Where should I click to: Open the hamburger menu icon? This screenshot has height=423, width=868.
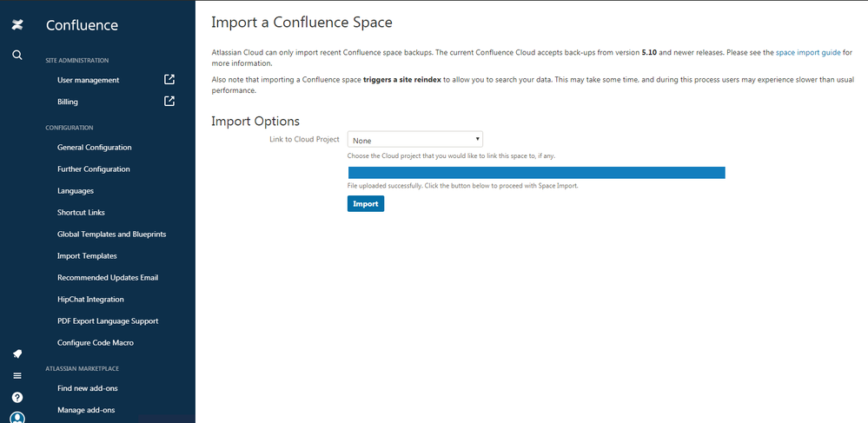coord(17,375)
